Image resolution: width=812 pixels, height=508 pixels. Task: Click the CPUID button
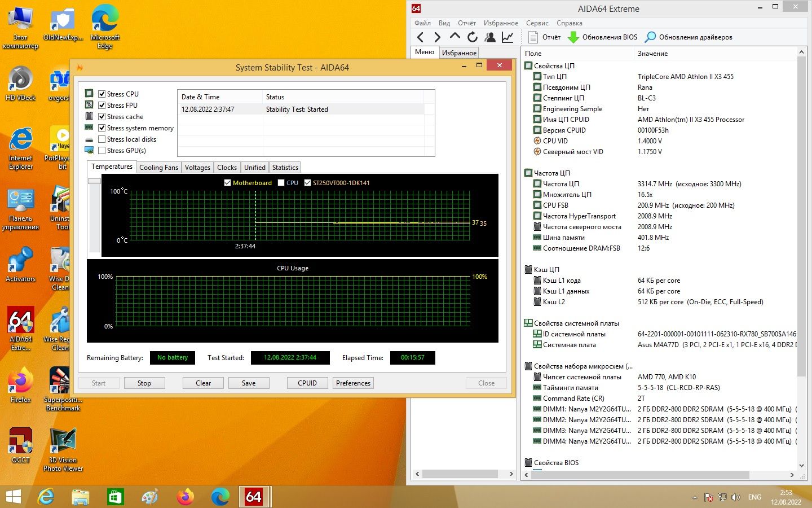pyautogui.click(x=307, y=383)
